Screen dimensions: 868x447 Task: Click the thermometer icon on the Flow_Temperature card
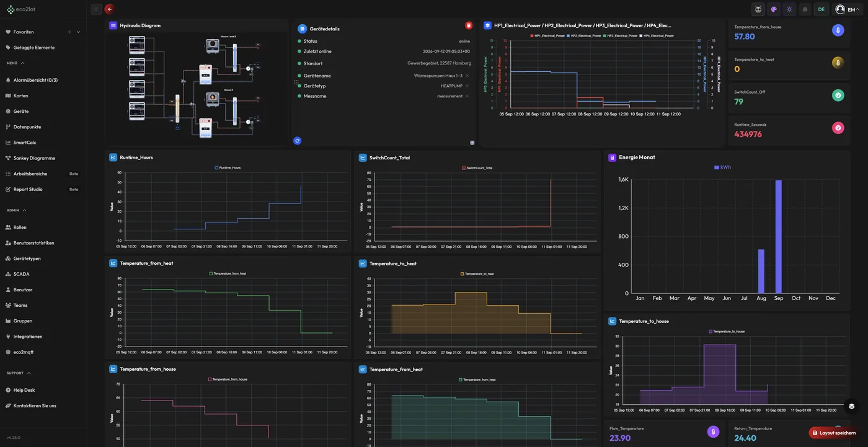[714, 432]
